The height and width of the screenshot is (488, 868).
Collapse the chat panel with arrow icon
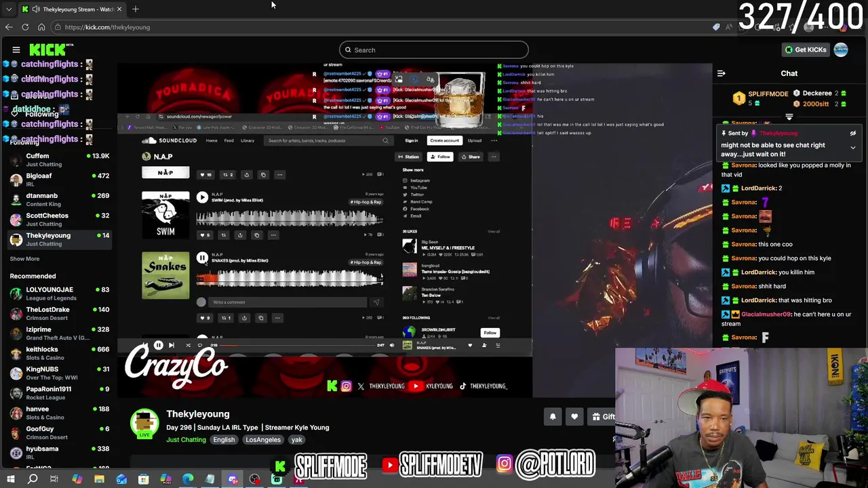point(722,73)
